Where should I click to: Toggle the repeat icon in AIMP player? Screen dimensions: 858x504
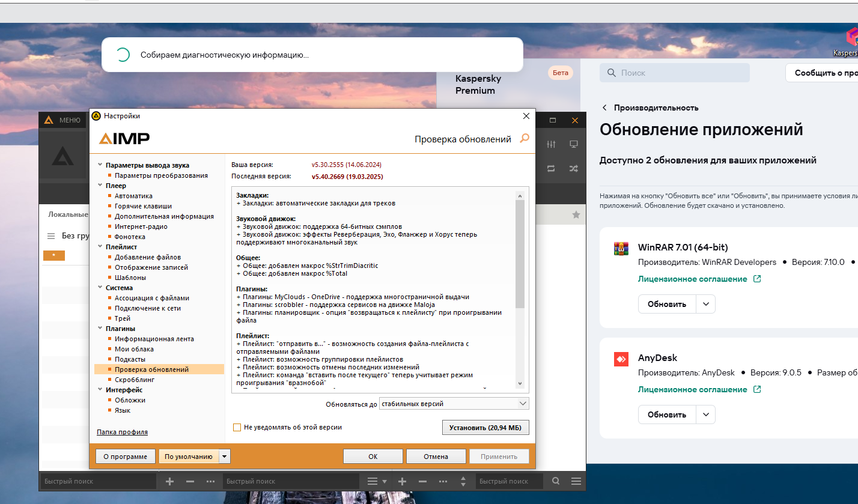551,169
